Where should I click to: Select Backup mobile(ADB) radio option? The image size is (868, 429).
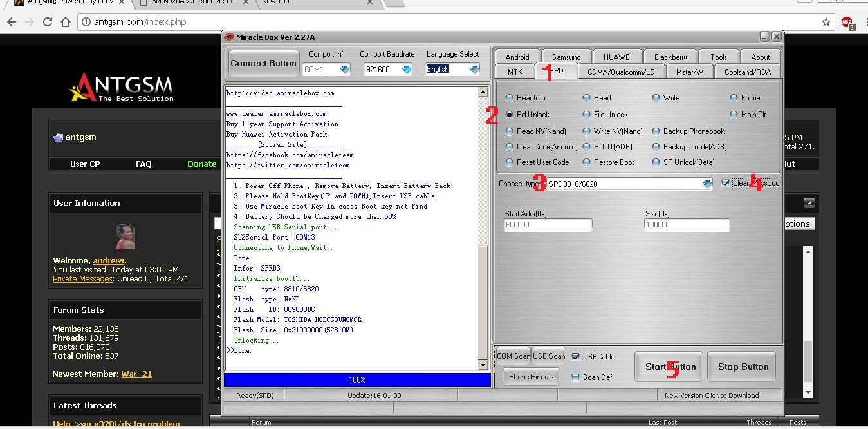656,147
